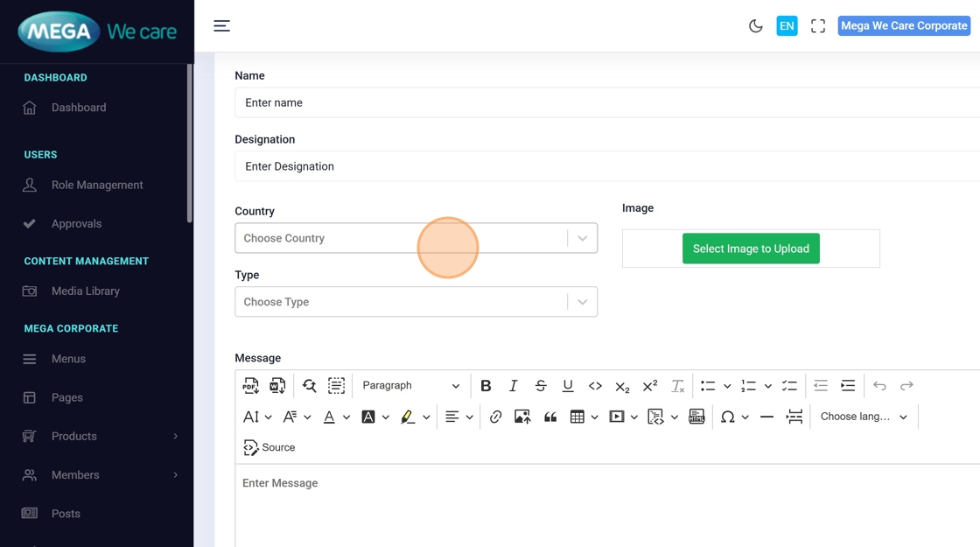Insert a block quote
The height and width of the screenshot is (547, 980).
pyautogui.click(x=550, y=417)
